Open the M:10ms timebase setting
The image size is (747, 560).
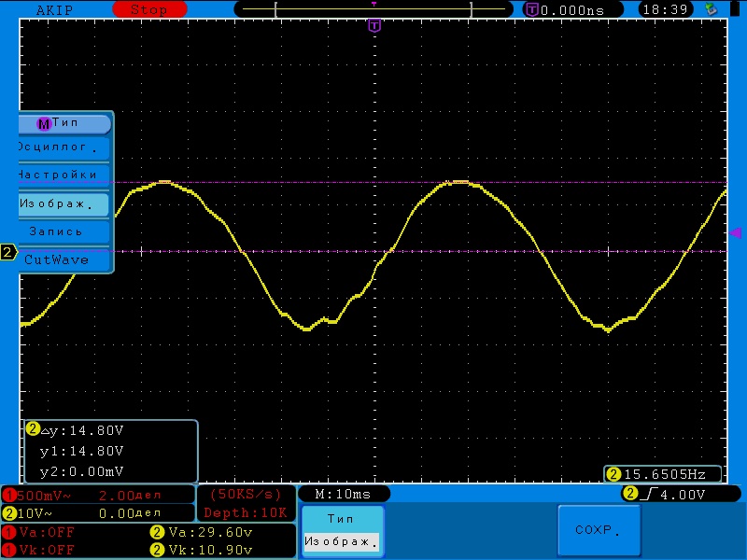point(343,494)
